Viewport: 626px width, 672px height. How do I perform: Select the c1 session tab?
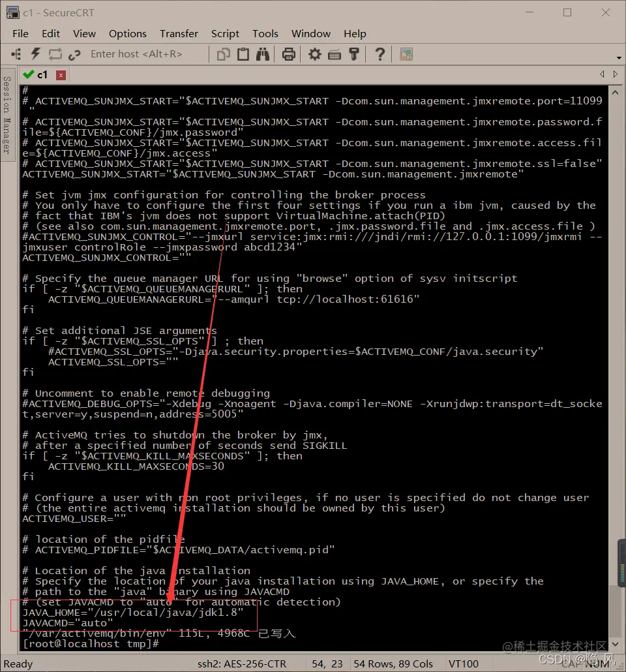(x=42, y=75)
